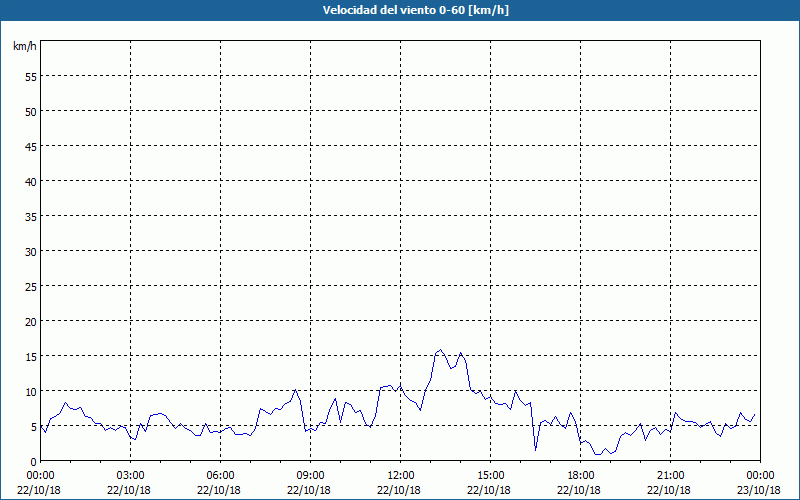Click the lowest wind dip after 18:30
This screenshot has height=500, width=800.
(x=598, y=454)
